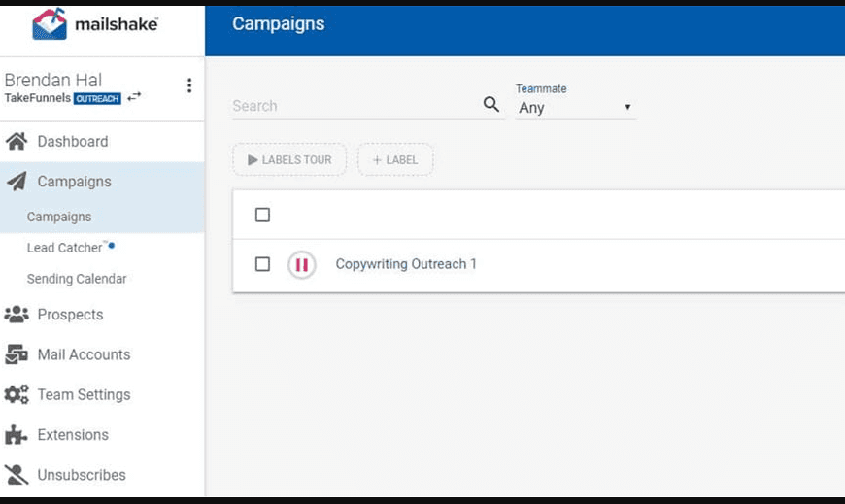
Task: Click the mailshake wordmark text
Action: [x=117, y=24]
